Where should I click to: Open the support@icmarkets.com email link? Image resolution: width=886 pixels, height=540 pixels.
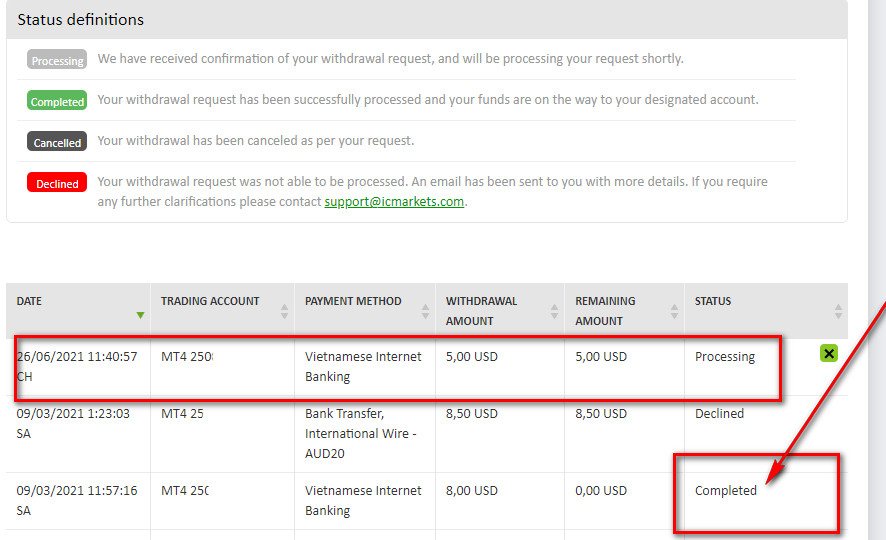pyautogui.click(x=394, y=202)
